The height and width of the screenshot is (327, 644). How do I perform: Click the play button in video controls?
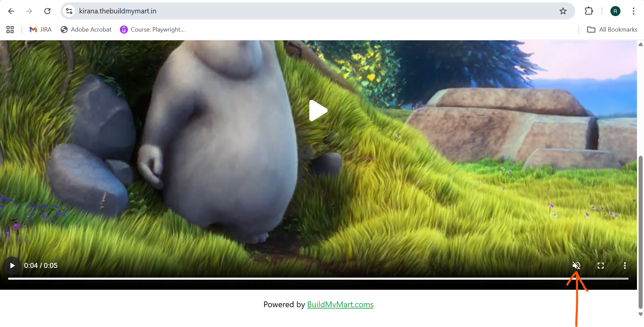(x=12, y=266)
